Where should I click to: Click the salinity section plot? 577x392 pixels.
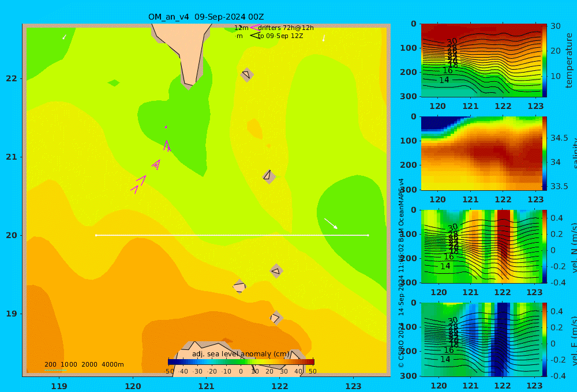(x=481, y=153)
